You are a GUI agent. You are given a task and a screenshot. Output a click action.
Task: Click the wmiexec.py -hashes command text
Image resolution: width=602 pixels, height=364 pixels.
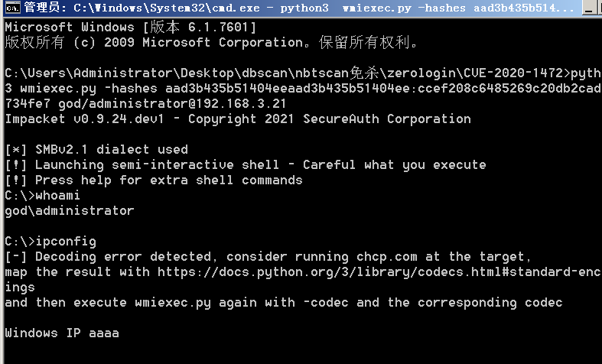89,88
